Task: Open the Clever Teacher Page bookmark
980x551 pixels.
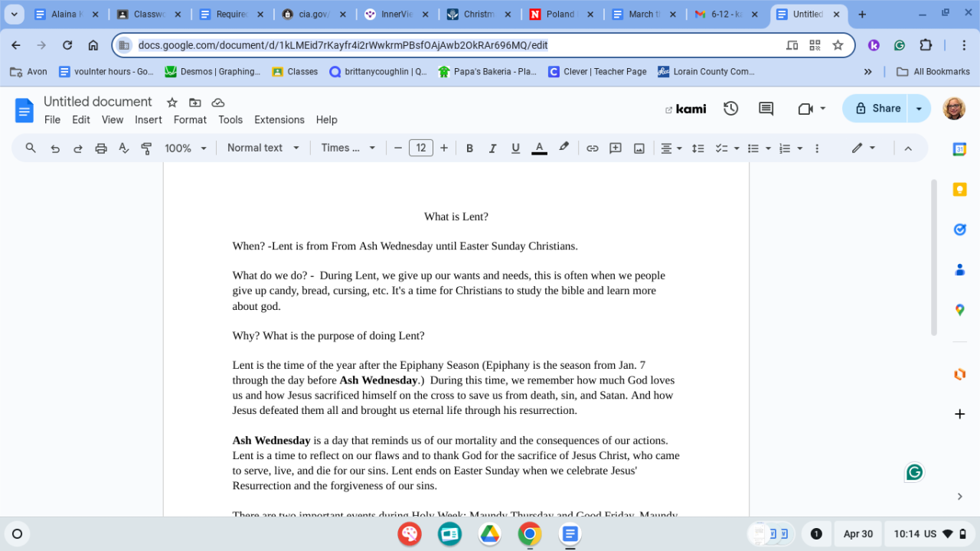Action: coord(597,72)
